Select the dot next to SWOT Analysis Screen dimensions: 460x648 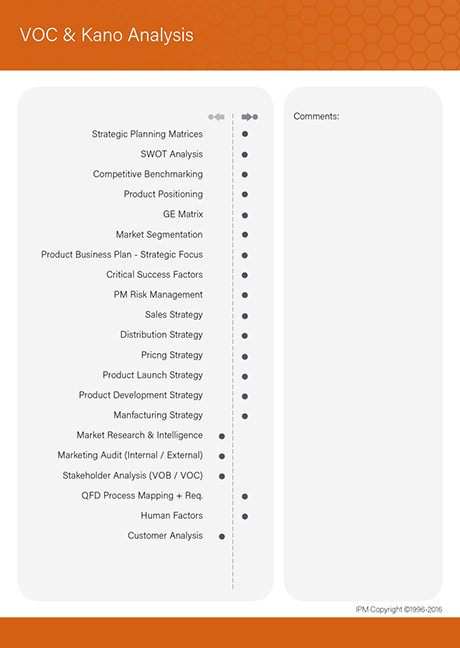245,155
